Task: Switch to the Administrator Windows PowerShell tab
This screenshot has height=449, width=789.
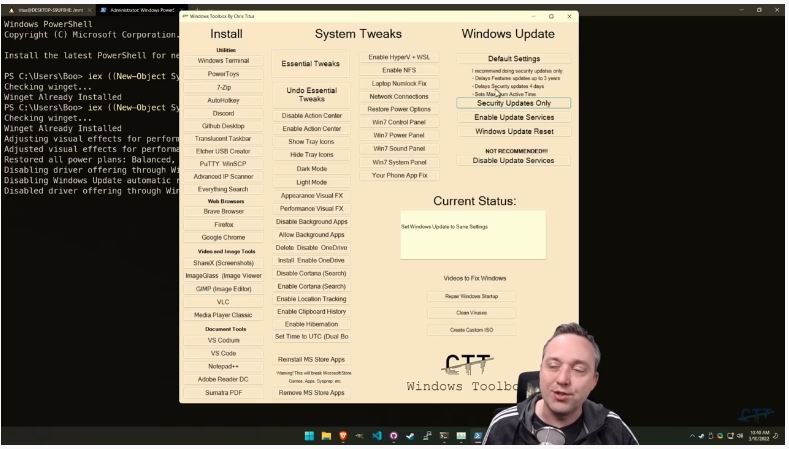Action: pyautogui.click(x=142, y=10)
